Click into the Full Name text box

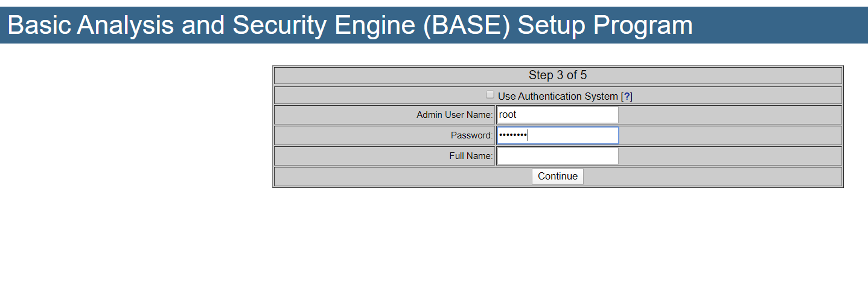557,156
